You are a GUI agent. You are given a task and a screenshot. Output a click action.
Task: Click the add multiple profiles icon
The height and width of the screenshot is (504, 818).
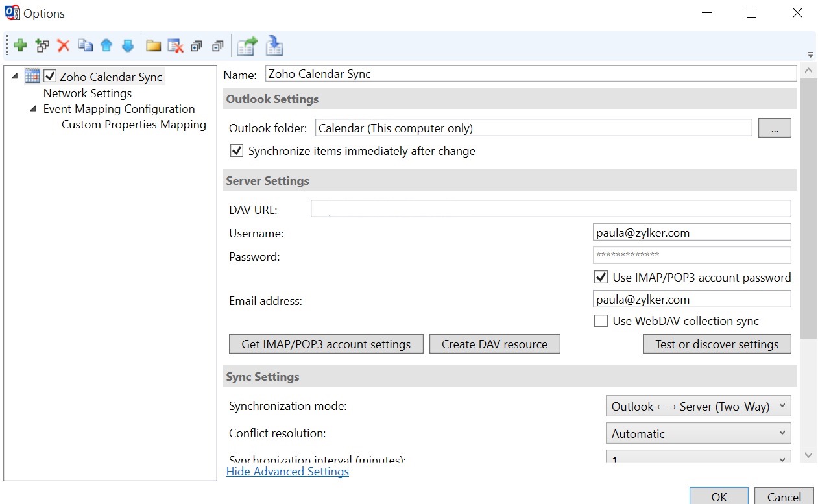(42, 45)
